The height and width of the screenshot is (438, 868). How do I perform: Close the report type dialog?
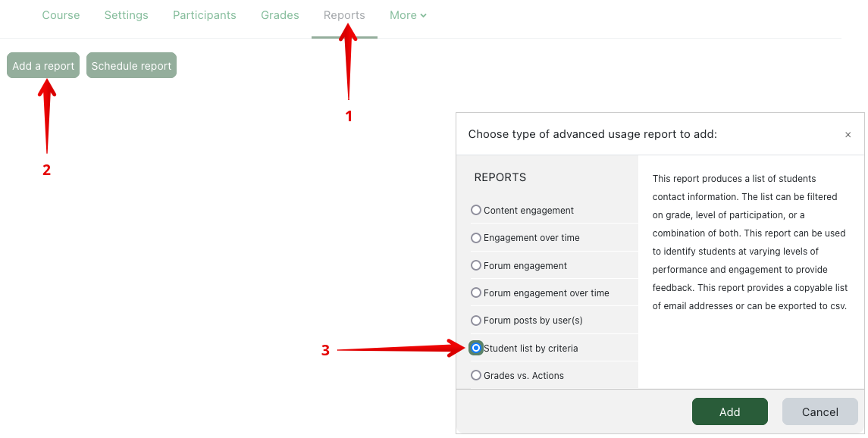click(848, 135)
